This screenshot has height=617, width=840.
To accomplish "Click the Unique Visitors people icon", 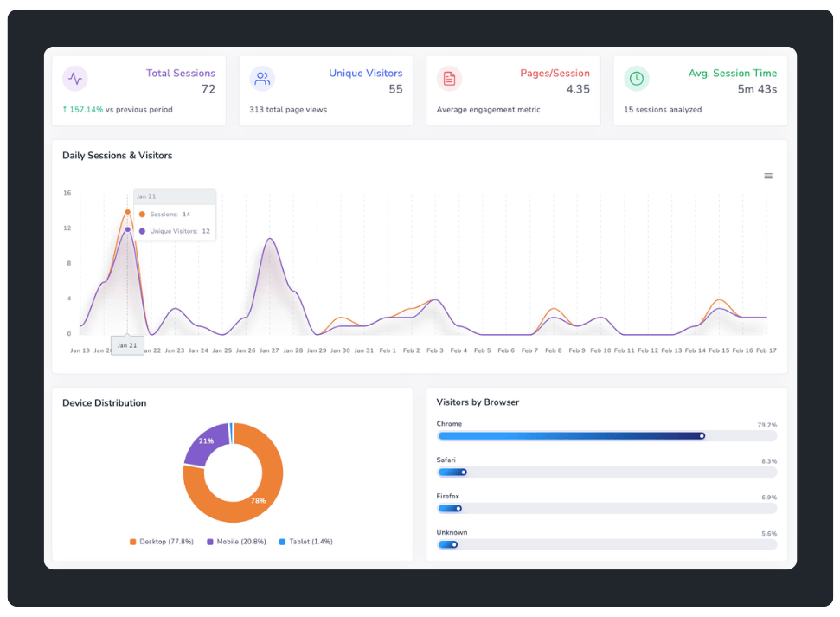I will [x=262, y=79].
